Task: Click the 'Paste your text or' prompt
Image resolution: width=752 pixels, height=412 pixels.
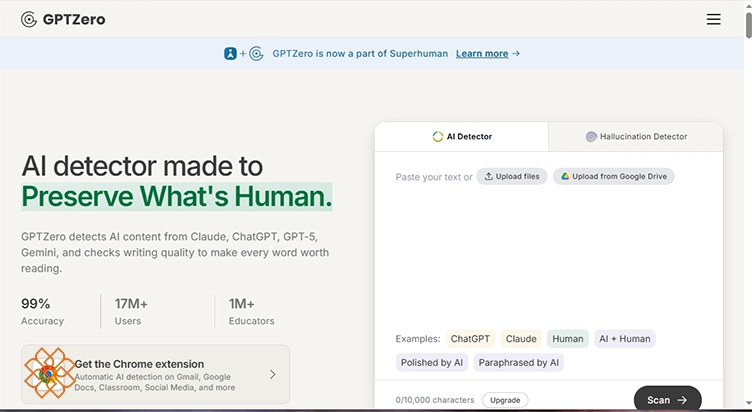Action: coord(434,177)
